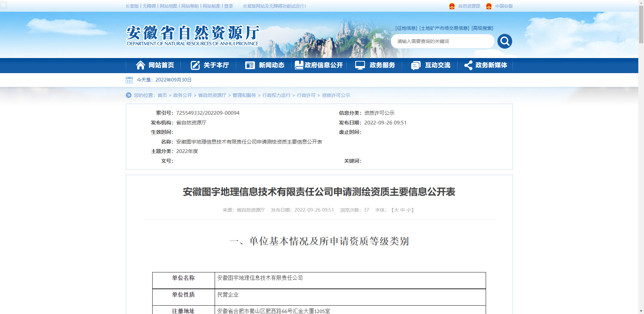Click the share icon beside 政务新媒体
This screenshot has height=314, width=644.
(468, 65)
